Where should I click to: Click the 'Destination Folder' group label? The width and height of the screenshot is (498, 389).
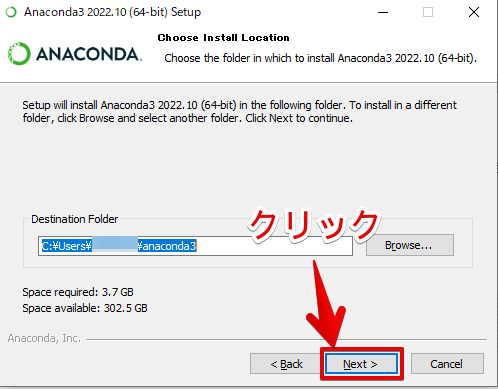75,219
